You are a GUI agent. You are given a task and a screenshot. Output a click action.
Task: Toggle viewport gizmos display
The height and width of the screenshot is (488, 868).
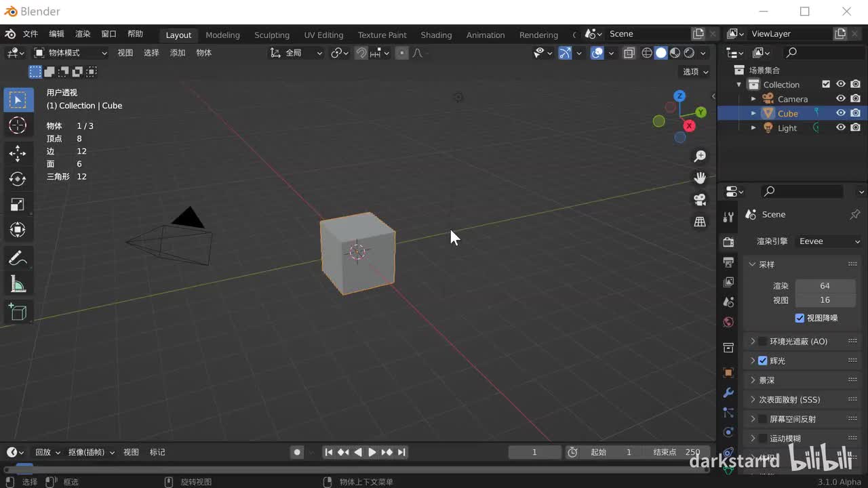click(x=565, y=53)
